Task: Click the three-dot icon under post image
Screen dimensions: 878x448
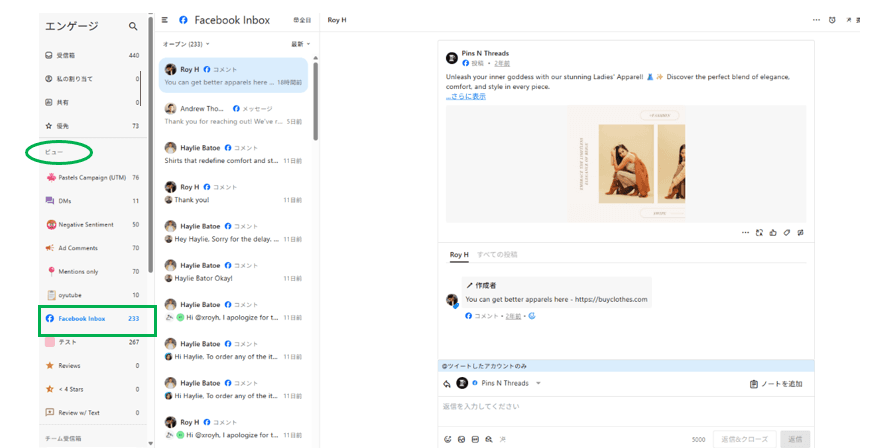Action: [745, 232]
